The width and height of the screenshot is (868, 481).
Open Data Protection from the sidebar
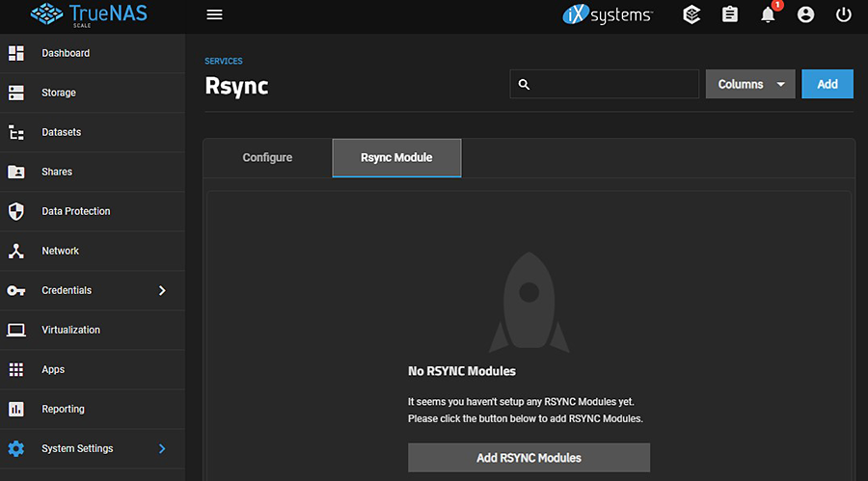point(93,211)
